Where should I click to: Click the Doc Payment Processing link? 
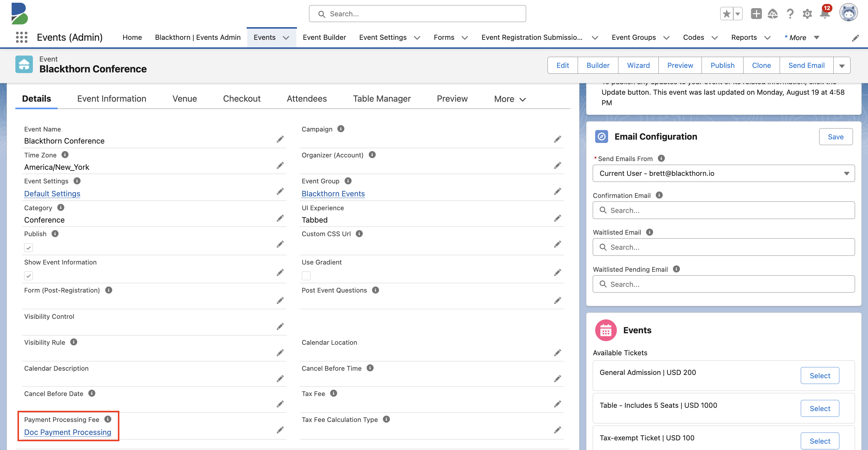point(67,432)
